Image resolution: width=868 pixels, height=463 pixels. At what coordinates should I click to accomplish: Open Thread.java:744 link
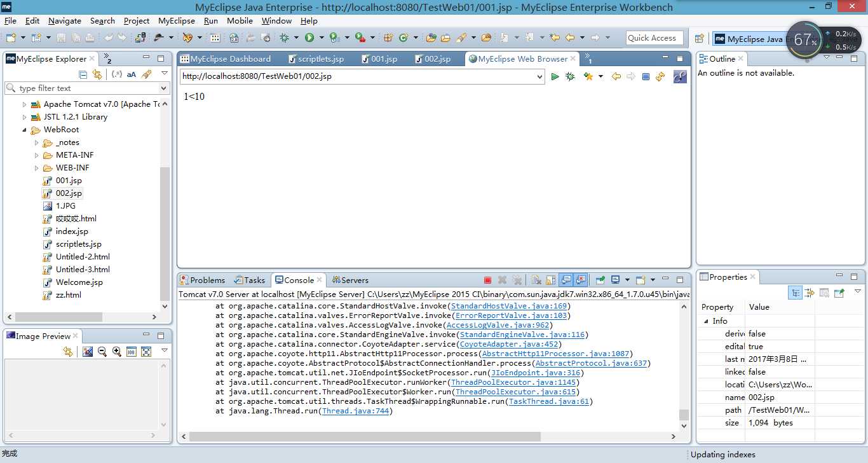[355, 411]
